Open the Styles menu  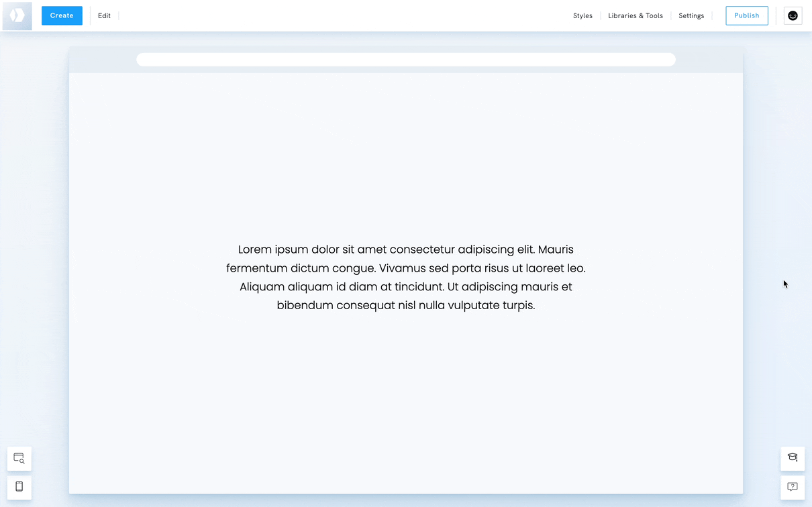tap(582, 15)
